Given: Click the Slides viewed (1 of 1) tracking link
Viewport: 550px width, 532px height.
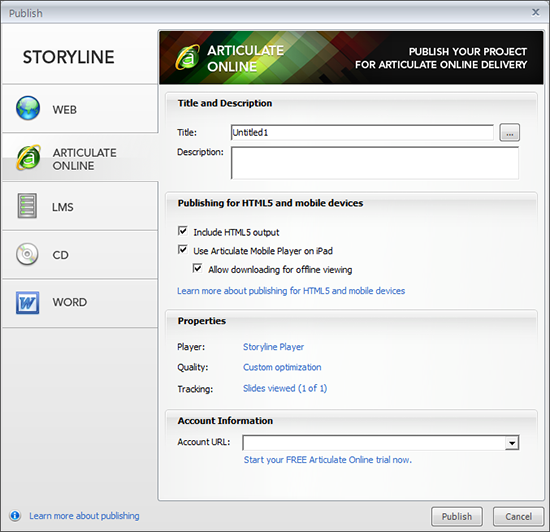Looking at the screenshot, I should click(x=285, y=389).
